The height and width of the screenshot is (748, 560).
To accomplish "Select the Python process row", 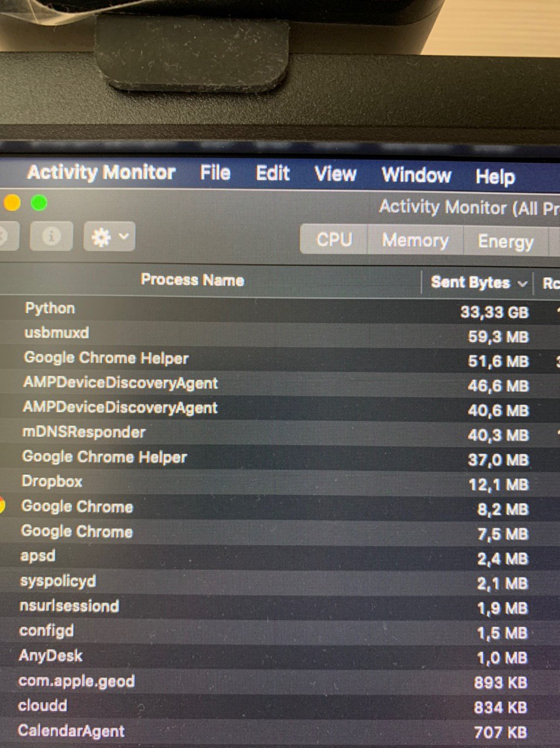I will [x=280, y=310].
